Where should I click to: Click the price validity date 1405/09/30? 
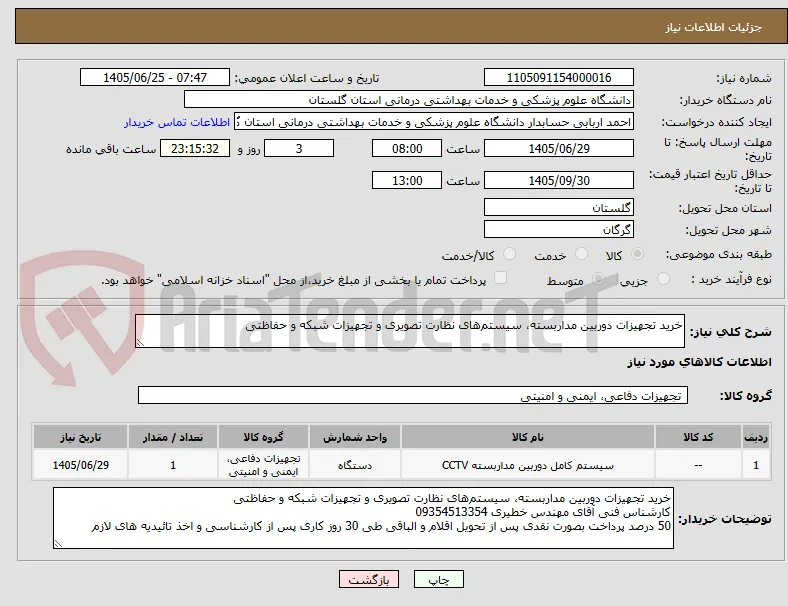[559, 180]
